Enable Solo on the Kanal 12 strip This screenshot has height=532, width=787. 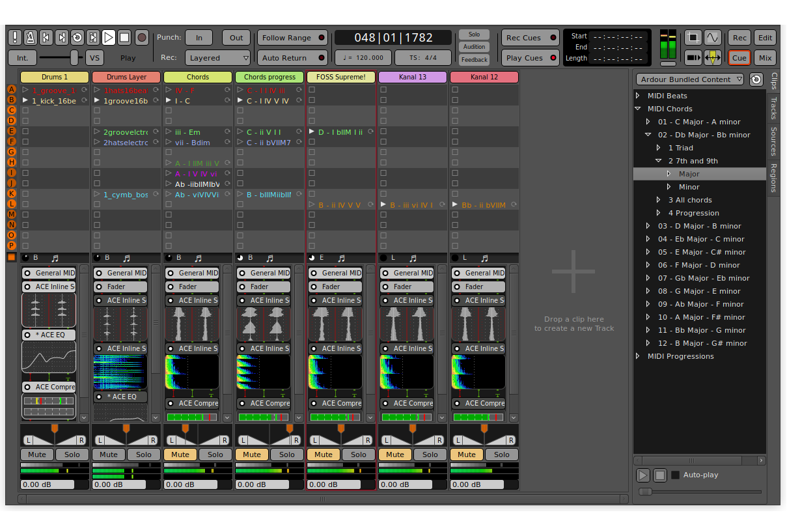[501, 455]
